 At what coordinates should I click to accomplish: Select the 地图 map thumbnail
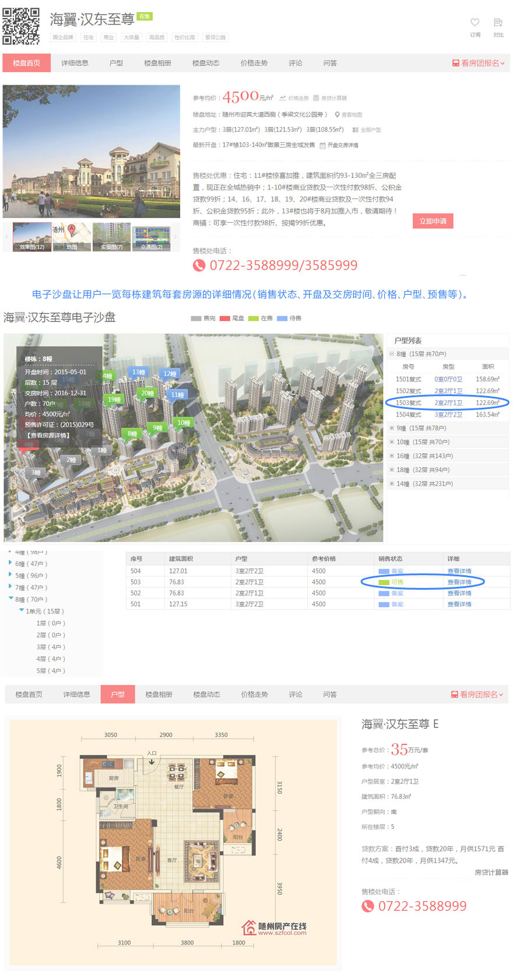pos(72,237)
